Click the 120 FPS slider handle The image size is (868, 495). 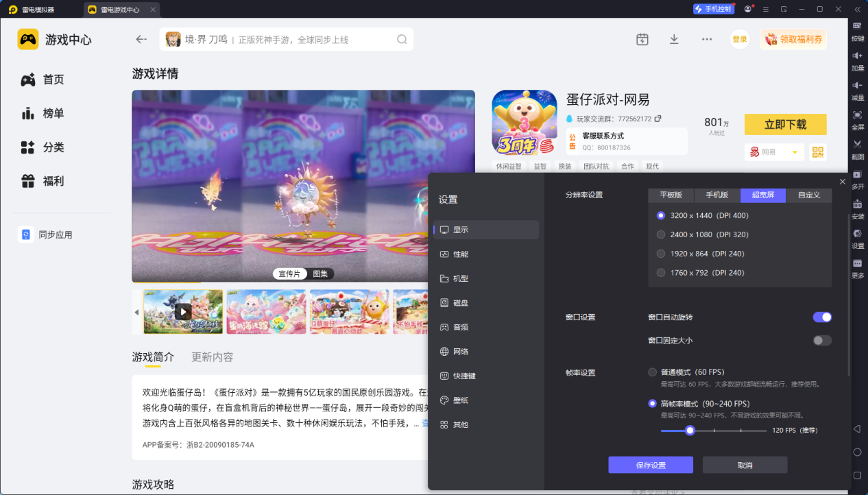tap(690, 431)
